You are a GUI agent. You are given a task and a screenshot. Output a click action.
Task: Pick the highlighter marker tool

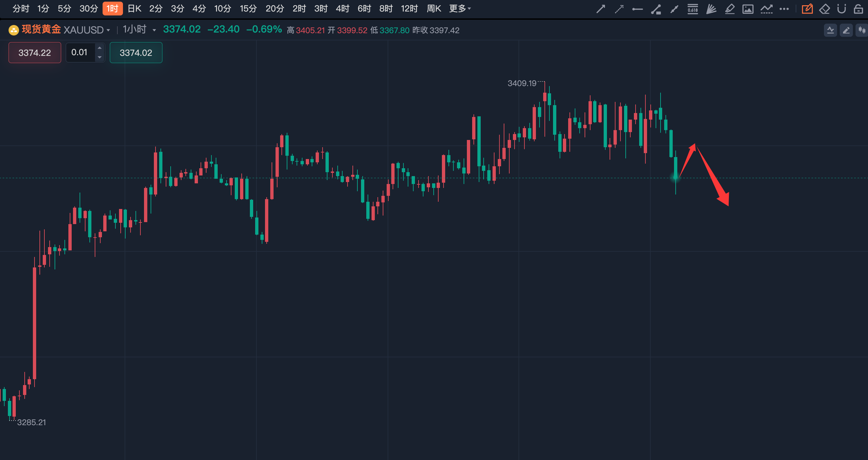click(730, 9)
